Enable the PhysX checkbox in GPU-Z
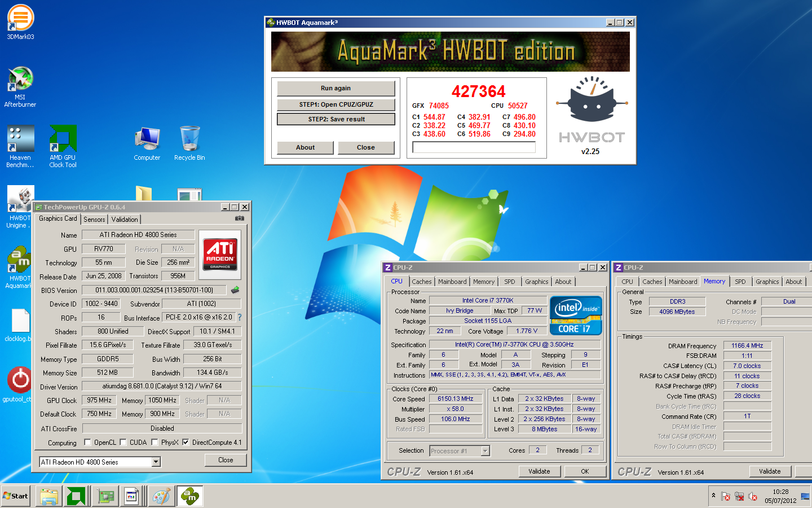This screenshot has height=508, width=812. coord(155,443)
